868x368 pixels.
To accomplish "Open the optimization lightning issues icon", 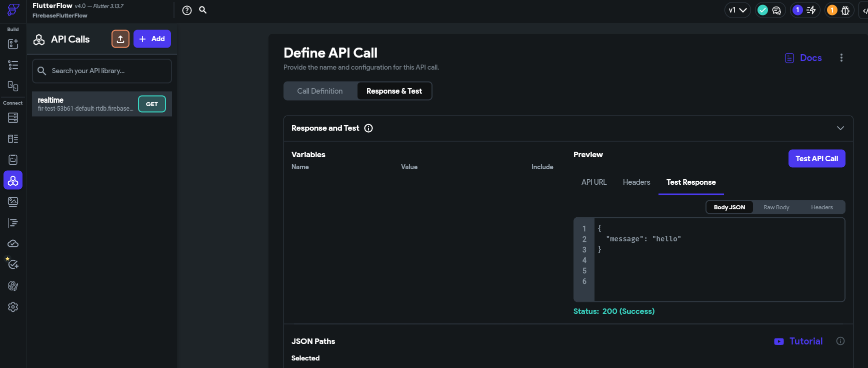I will click(811, 10).
